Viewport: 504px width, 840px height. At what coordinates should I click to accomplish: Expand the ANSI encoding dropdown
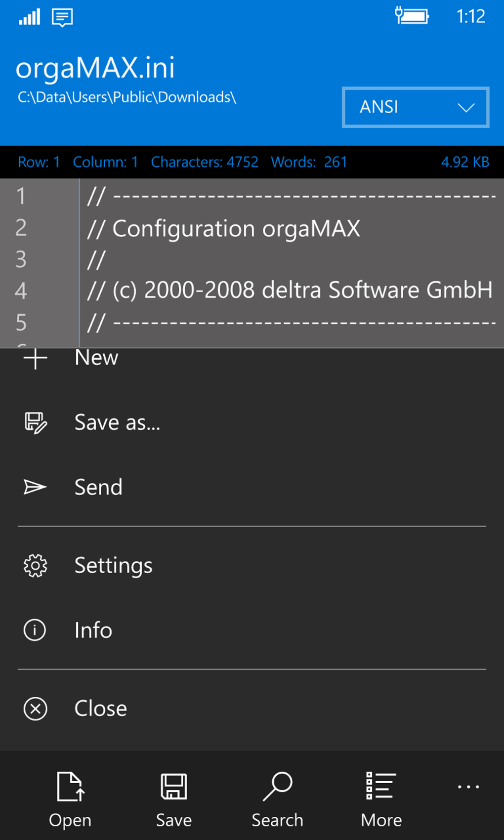point(415,107)
